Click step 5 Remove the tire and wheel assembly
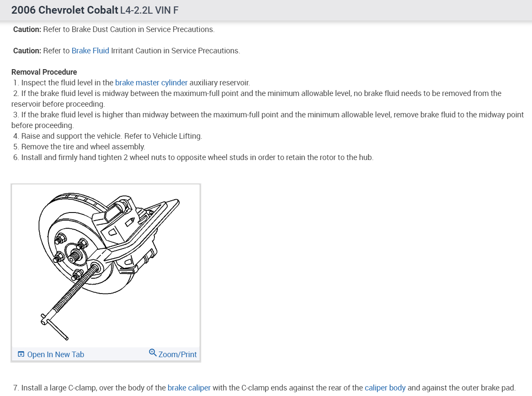 point(79,147)
